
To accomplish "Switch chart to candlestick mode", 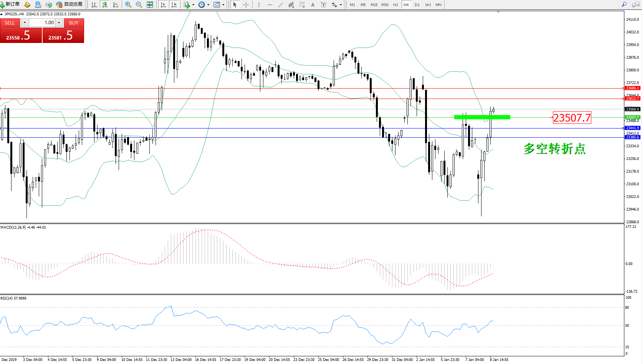I will click(104, 5).
